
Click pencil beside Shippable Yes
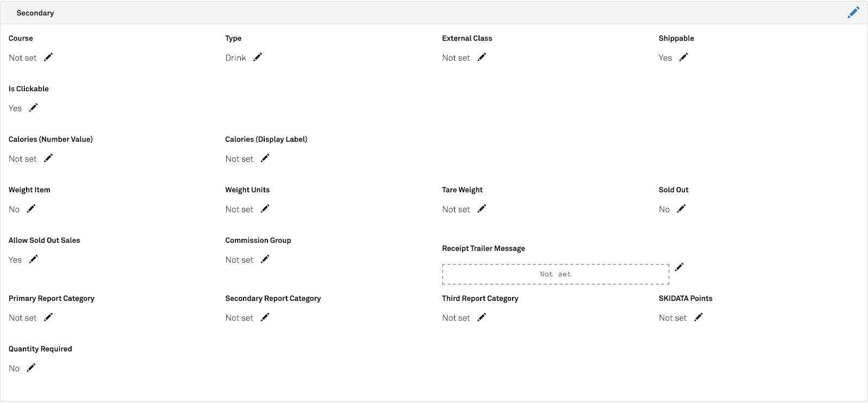(x=684, y=57)
